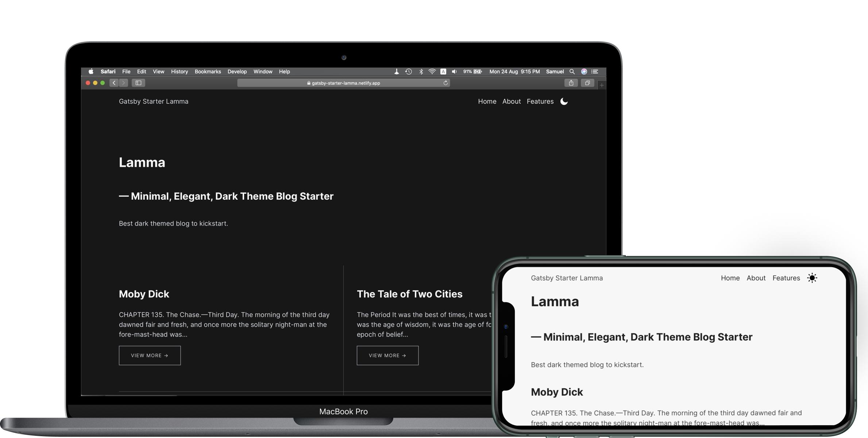Open the Safari History menu

[x=178, y=71]
